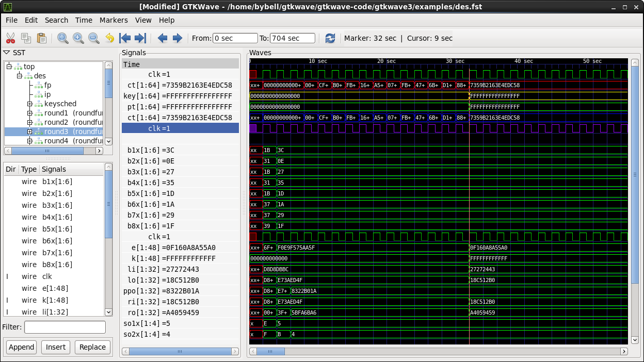The image size is (644, 362).
Task: Click the waves horizontal scrollbar thumb
Action: point(270,351)
